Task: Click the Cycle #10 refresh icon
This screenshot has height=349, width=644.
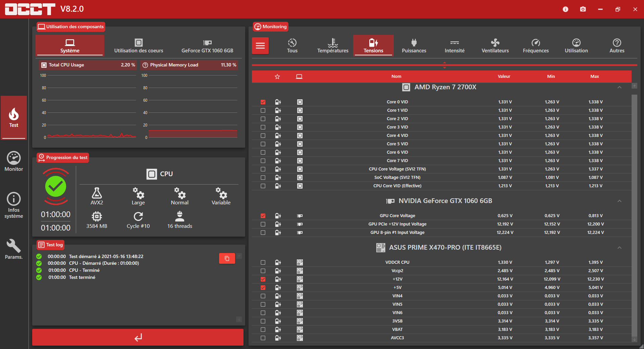Action: coord(138,216)
